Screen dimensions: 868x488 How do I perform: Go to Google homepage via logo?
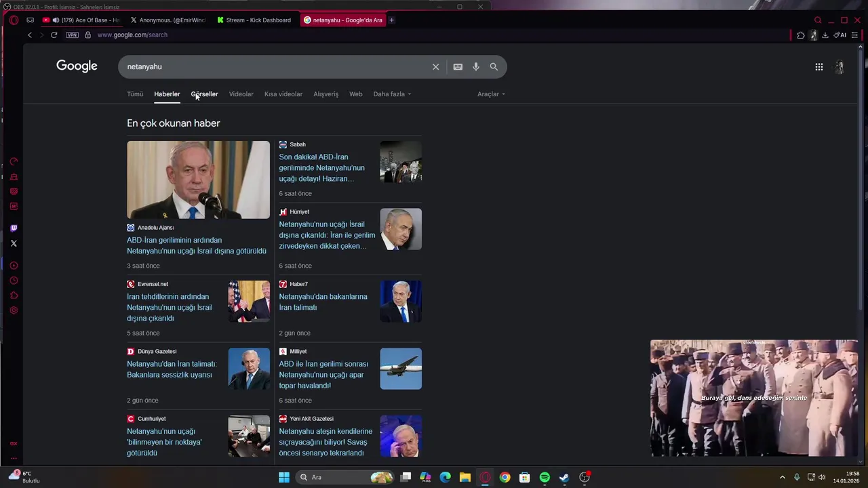pyautogui.click(x=77, y=66)
